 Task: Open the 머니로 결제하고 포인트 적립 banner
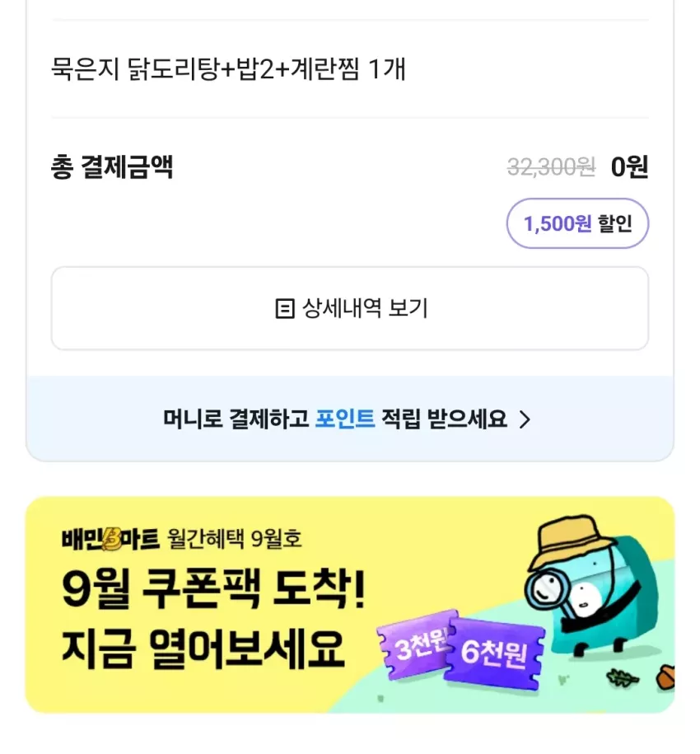pyautogui.click(x=350, y=419)
